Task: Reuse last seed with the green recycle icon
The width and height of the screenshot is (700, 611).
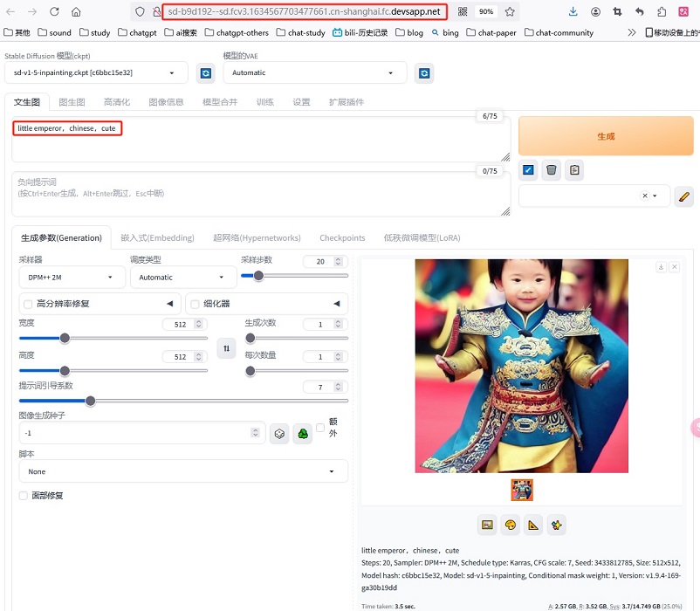Action: pos(303,433)
